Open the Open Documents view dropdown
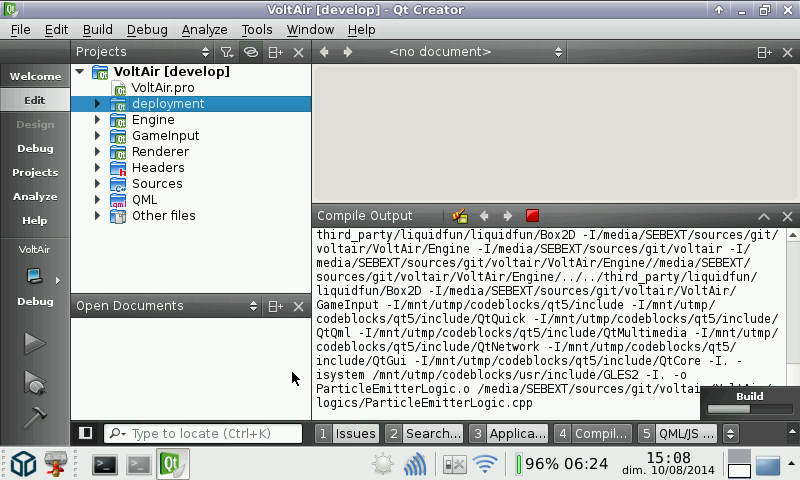Screen dimensions: 800x480 coord(166,306)
